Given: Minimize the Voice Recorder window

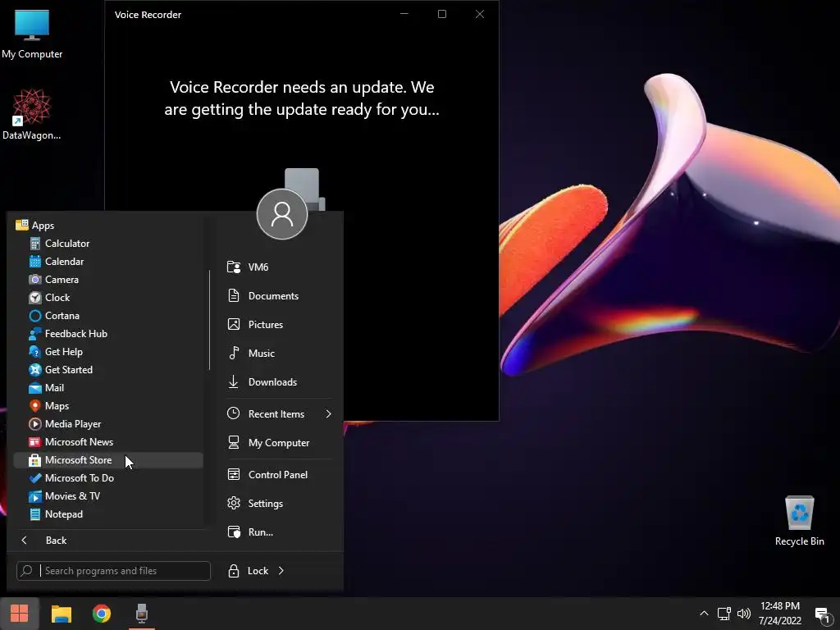Looking at the screenshot, I should [x=404, y=14].
